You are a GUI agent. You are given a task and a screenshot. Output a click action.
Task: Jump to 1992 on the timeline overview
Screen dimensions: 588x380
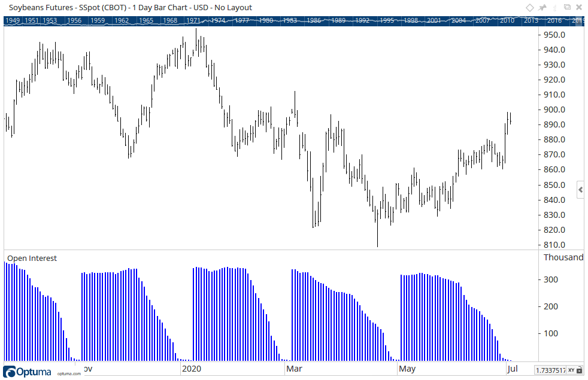tap(362, 20)
